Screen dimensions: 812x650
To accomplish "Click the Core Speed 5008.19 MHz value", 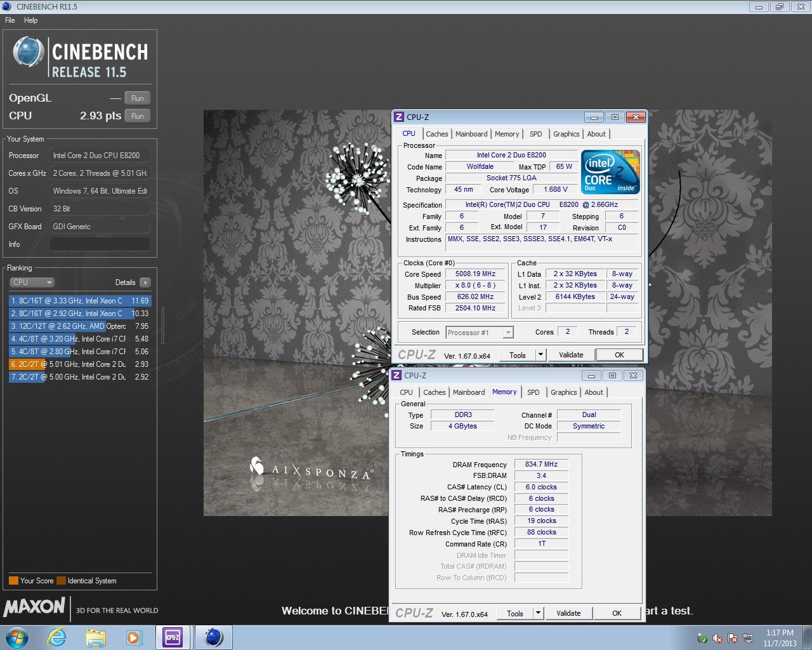I will (x=476, y=274).
